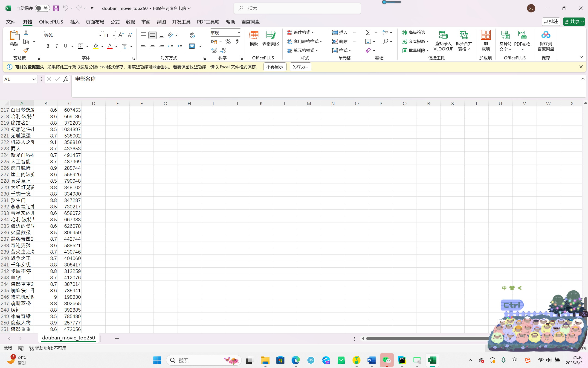This screenshot has width=588, height=368.
Task: Open the font name 等线 dropdown
Action: point(100,35)
